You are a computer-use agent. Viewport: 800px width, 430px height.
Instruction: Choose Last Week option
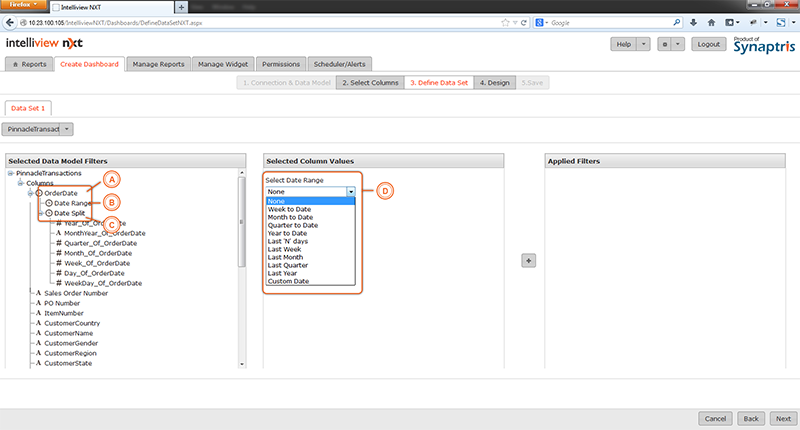point(310,249)
